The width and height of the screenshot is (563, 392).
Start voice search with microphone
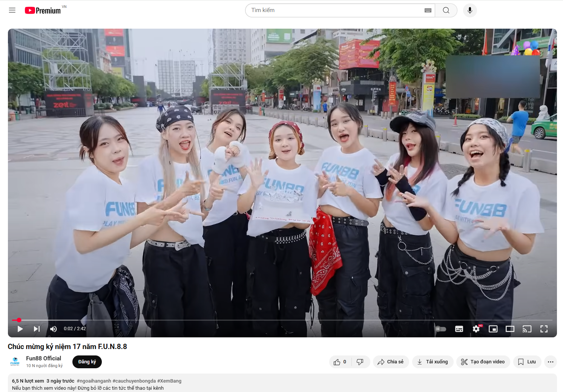470,10
